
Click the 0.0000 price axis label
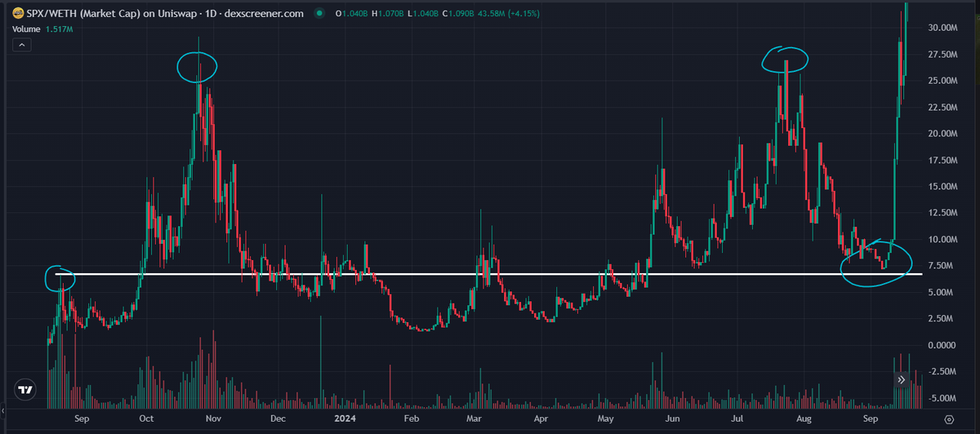tap(943, 346)
